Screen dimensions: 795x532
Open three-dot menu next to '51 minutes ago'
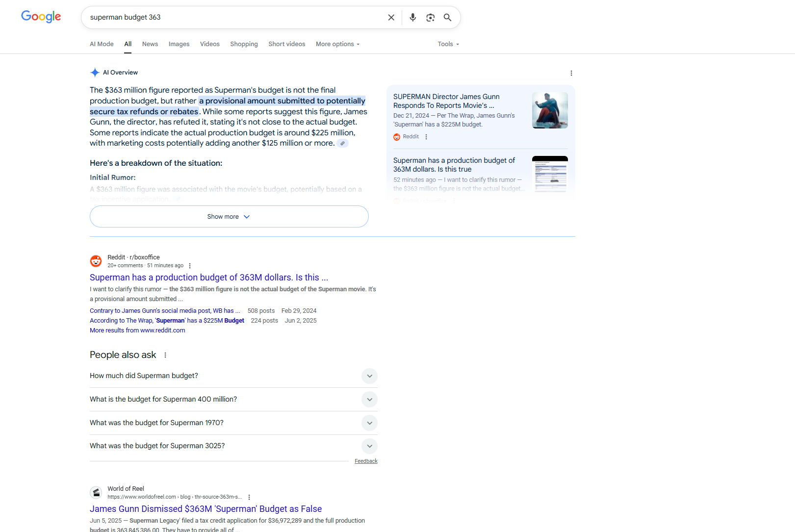coord(190,266)
